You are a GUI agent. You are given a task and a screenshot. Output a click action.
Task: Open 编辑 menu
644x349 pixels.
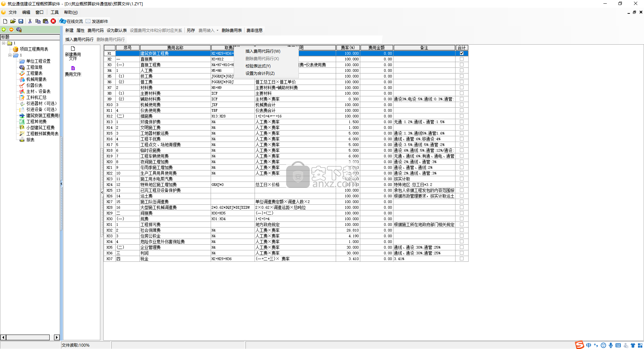(26, 12)
